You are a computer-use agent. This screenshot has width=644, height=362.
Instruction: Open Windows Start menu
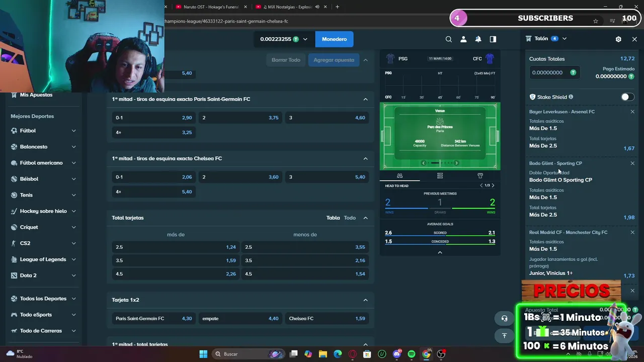click(x=203, y=354)
